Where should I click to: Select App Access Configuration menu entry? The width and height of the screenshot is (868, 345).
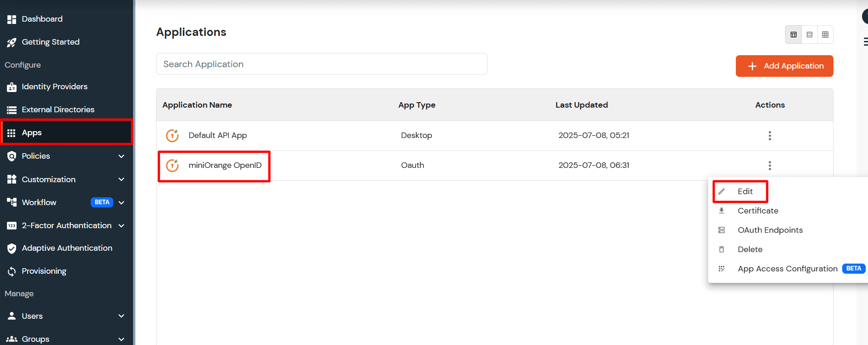(x=787, y=269)
